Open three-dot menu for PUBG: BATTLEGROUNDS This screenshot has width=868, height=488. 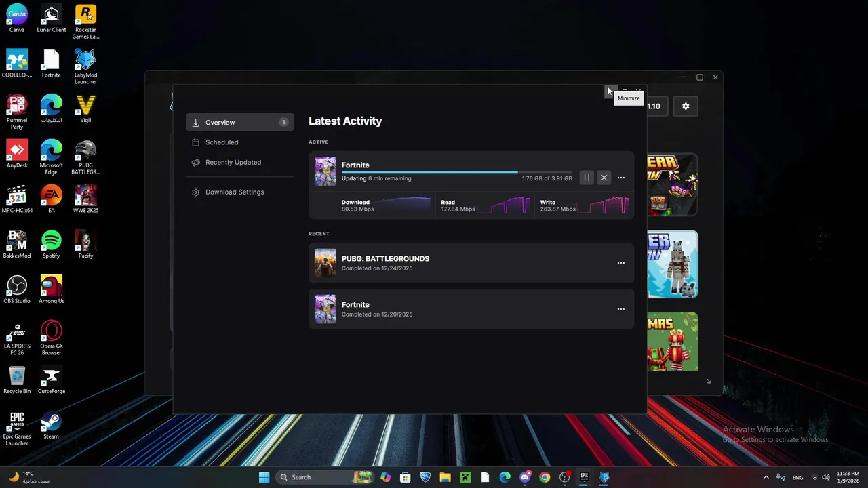tap(620, 263)
